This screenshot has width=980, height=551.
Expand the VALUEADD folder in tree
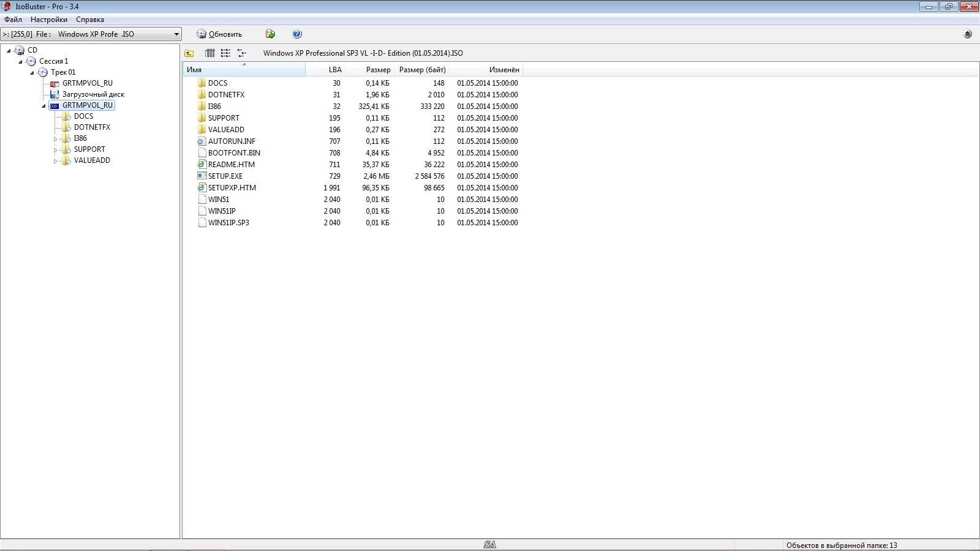pos(55,161)
